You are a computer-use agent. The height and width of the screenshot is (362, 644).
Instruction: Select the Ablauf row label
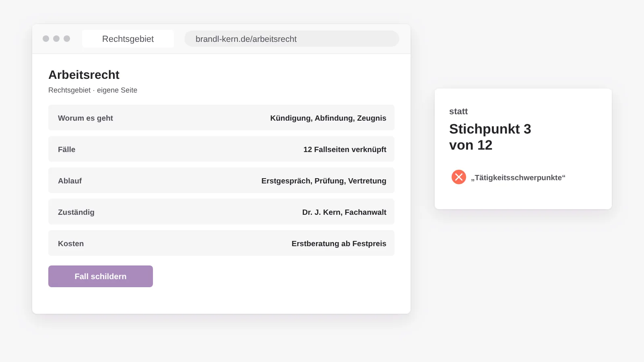pos(70,181)
